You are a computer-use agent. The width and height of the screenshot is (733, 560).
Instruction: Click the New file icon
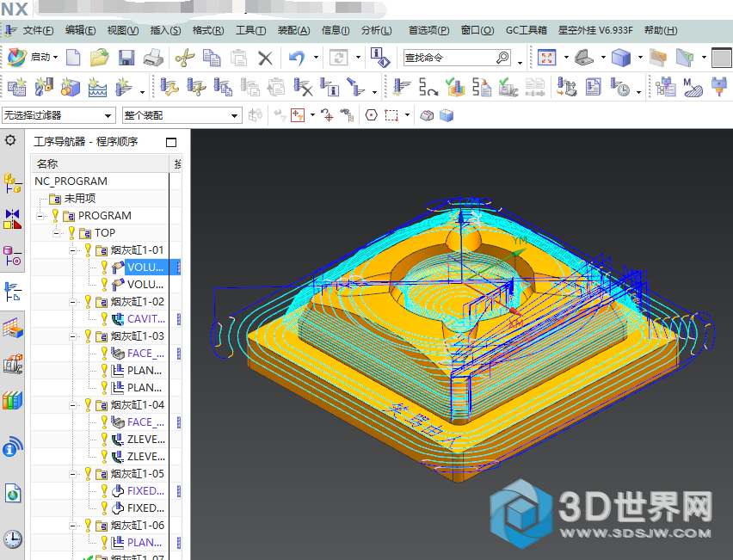(x=73, y=58)
